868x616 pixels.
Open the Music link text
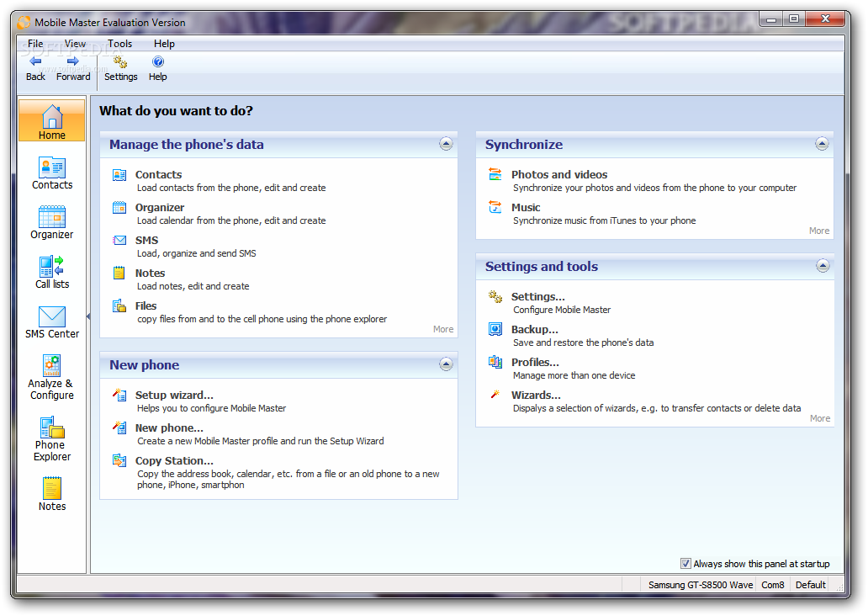(526, 208)
